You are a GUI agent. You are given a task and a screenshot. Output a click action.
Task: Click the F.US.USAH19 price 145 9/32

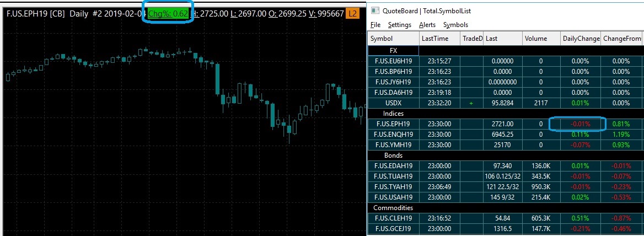(503, 197)
